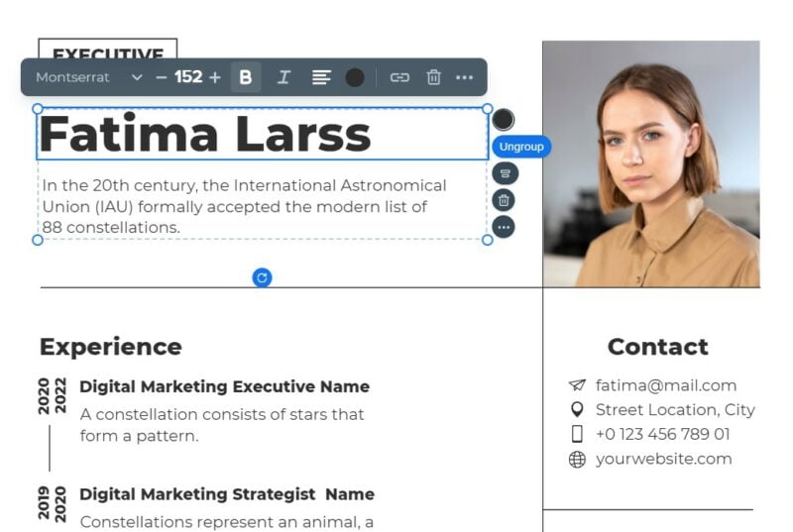Add a link to selected text
793x532 pixels.
point(399,77)
